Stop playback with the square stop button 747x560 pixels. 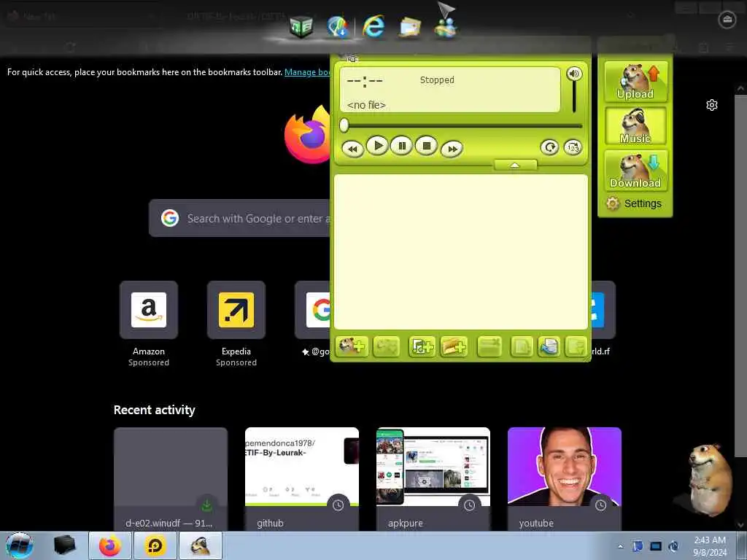(x=426, y=145)
